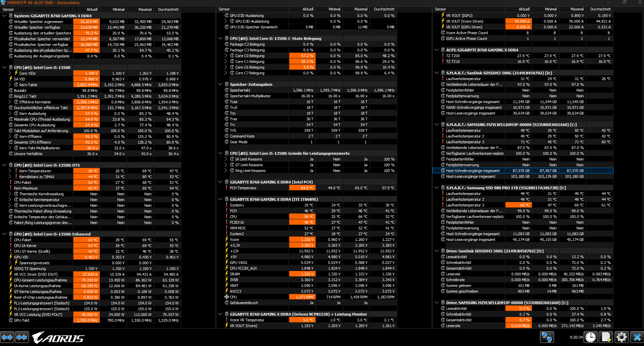Click the thermometer icon beside TZ.TZ00
The width and height of the screenshot is (644, 346).
click(443, 56)
